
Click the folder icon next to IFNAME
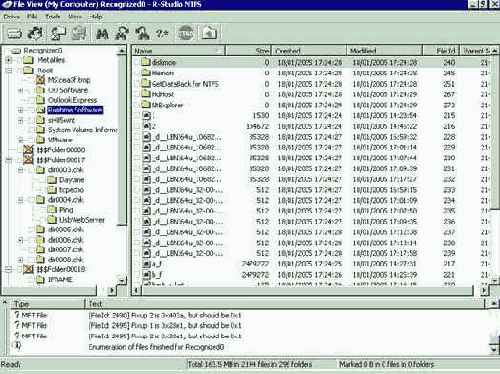pyautogui.click(x=40, y=279)
